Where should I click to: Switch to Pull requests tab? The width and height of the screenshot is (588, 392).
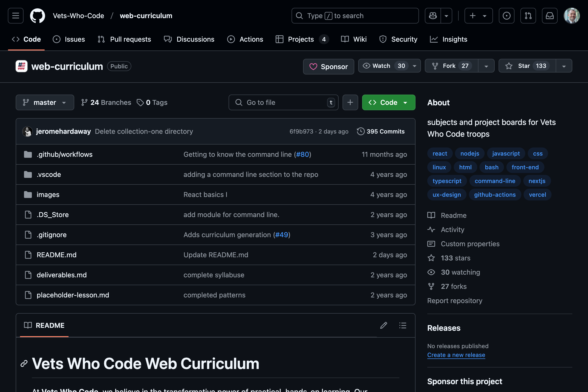(x=124, y=39)
